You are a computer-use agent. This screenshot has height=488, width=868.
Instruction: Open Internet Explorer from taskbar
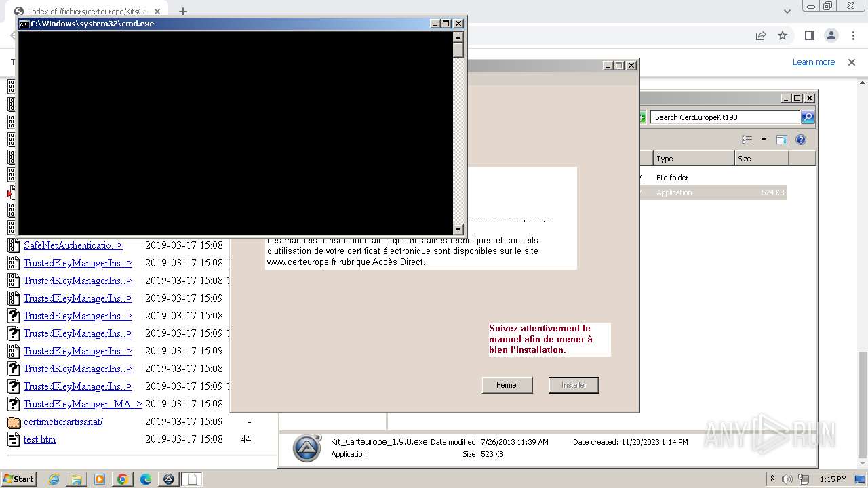(x=54, y=479)
